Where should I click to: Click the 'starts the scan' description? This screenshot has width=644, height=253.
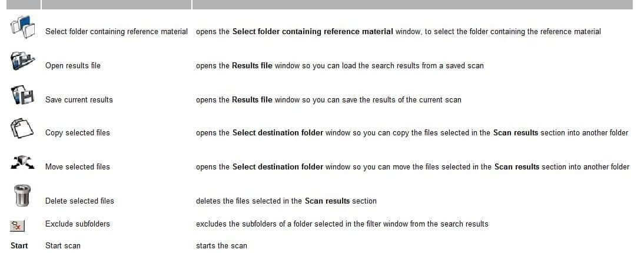pyautogui.click(x=222, y=246)
